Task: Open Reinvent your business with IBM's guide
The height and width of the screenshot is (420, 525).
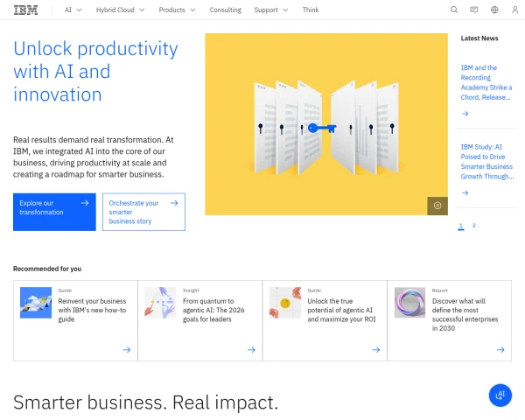Action: (x=92, y=310)
